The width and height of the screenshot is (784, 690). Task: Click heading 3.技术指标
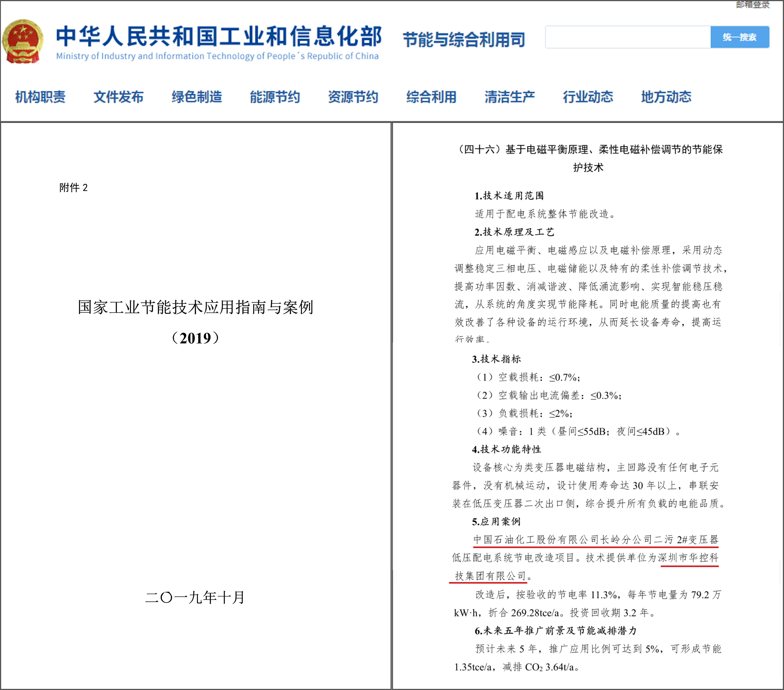tap(496, 359)
